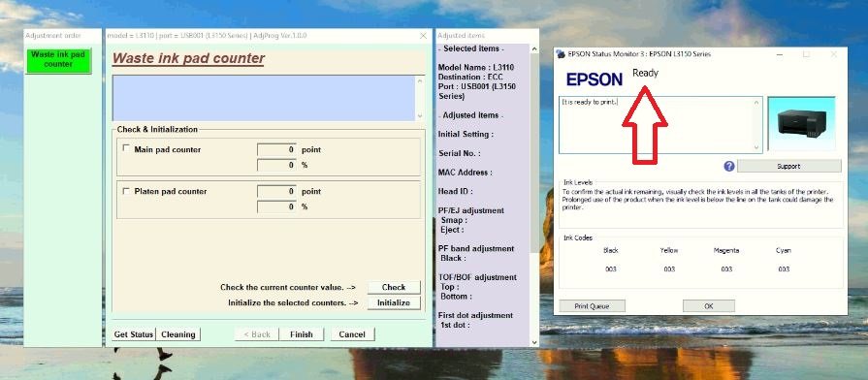Viewport: 868px width, 380px height.
Task: Click the Main pad counter percent field
Action: (x=276, y=165)
